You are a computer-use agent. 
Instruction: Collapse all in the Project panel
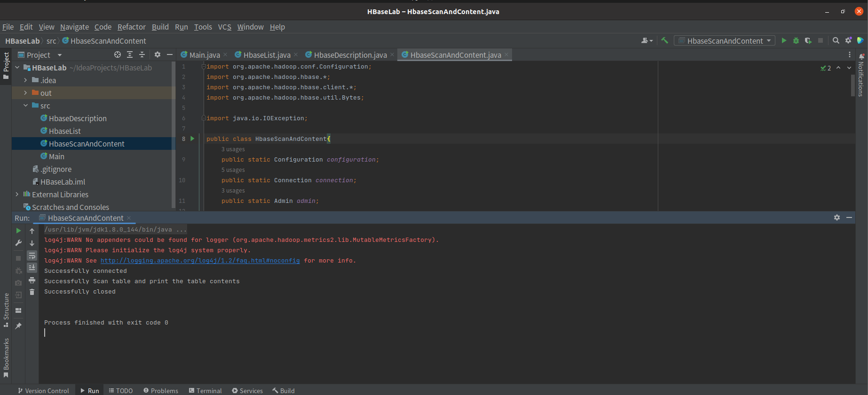[x=142, y=54]
